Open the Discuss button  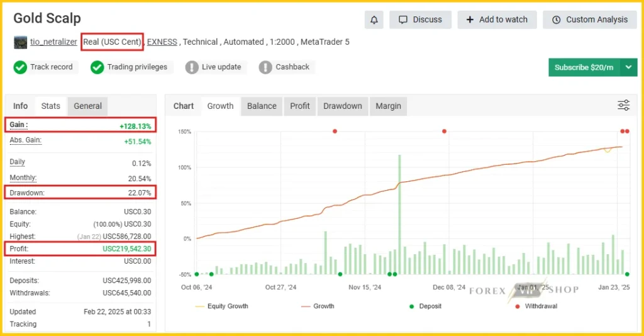420,20
